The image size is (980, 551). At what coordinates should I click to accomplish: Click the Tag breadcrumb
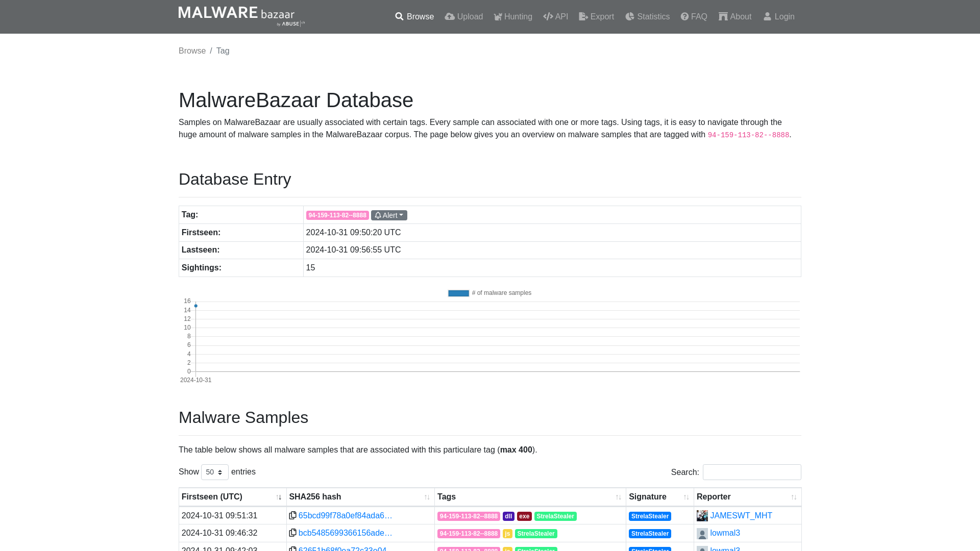click(x=223, y=51)
